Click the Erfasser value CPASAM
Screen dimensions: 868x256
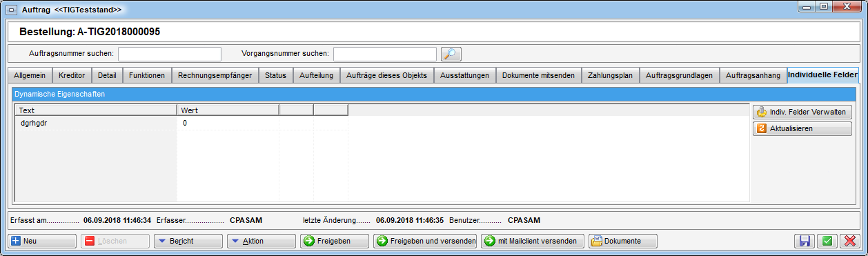(246, 220)
